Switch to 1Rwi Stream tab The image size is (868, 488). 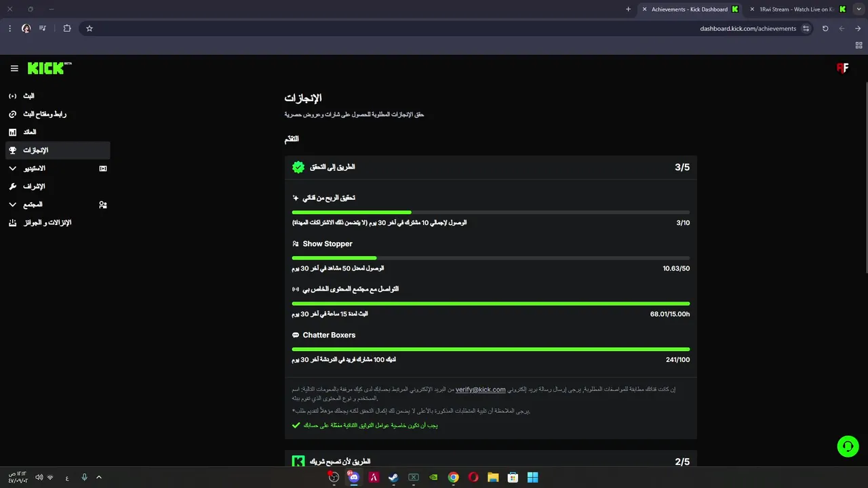(x=798, y=9)
